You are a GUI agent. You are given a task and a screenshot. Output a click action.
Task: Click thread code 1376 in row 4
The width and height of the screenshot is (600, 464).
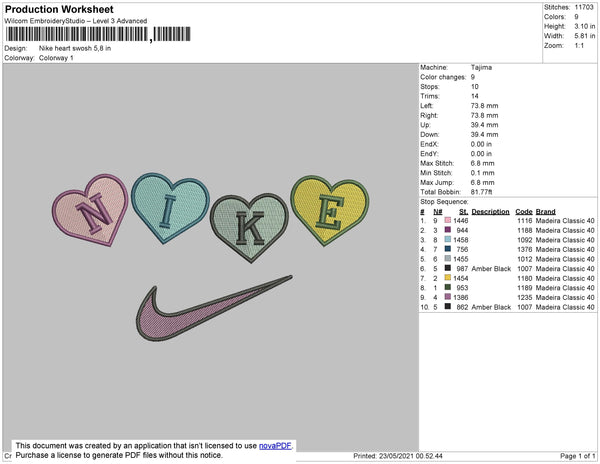pos(525,249)
